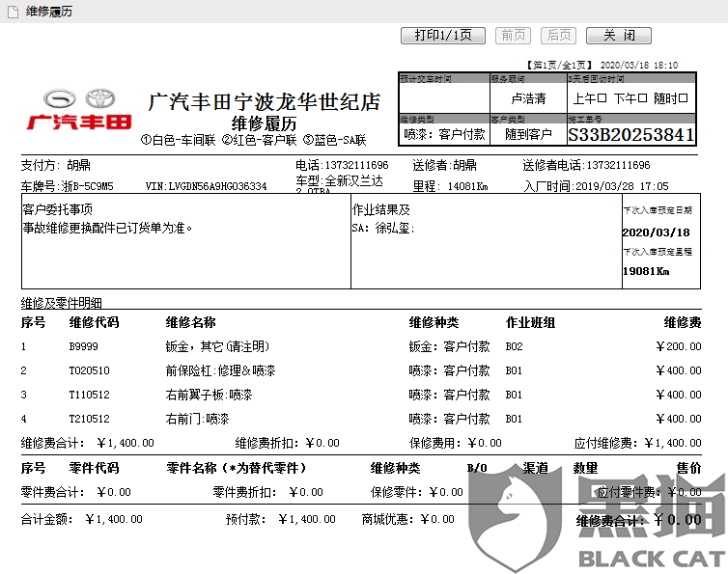
Task: Click the 合计金额 ¥1,400.00 total
Action: click(82, 519)
